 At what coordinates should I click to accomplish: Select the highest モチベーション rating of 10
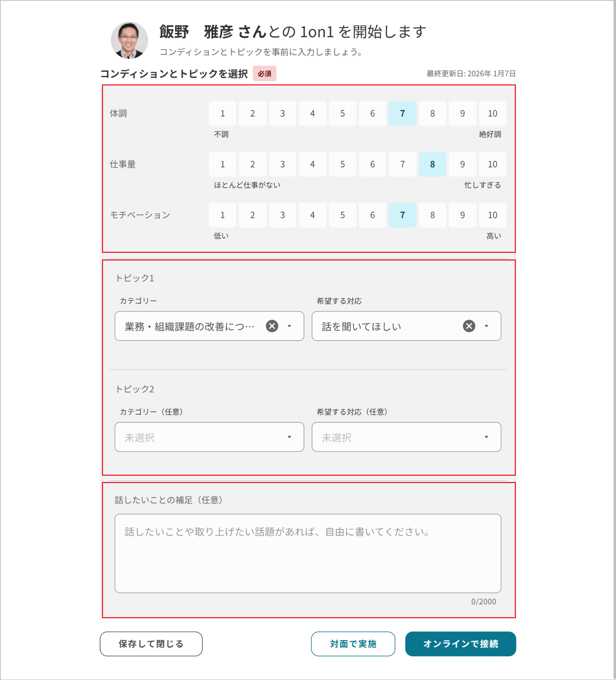point(493,215)
